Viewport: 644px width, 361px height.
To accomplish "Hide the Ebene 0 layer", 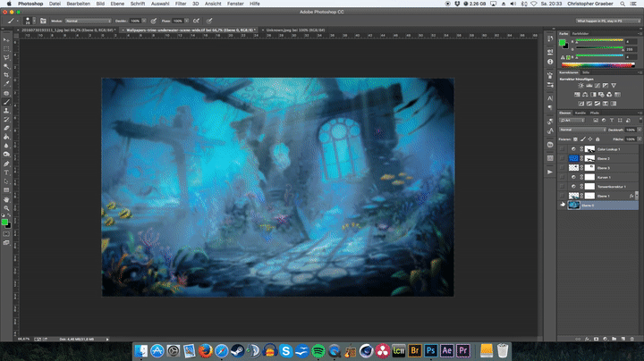I will [563, 205].
